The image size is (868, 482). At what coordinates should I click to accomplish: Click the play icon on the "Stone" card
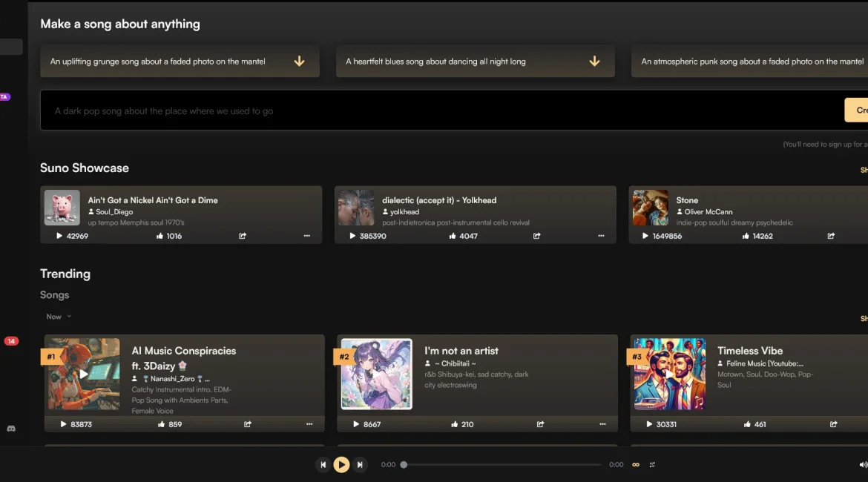click(645, 236)
